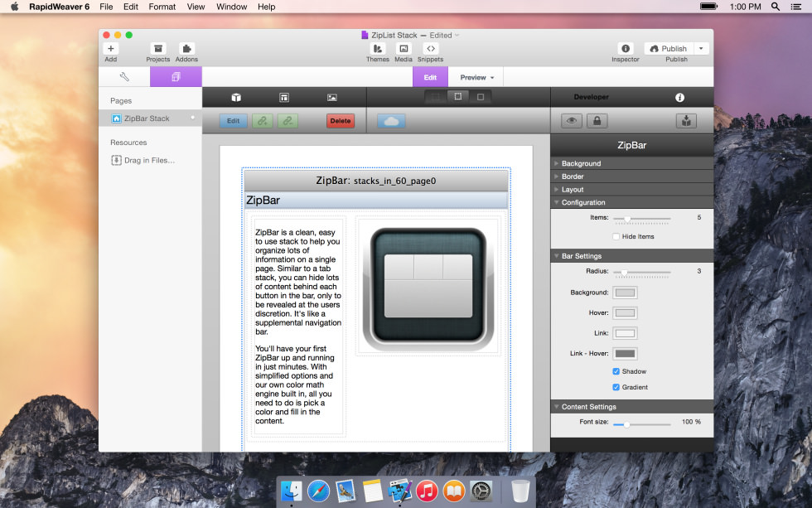812x508 pixels.
Task: Open the File menu
Action: point(106,7)
